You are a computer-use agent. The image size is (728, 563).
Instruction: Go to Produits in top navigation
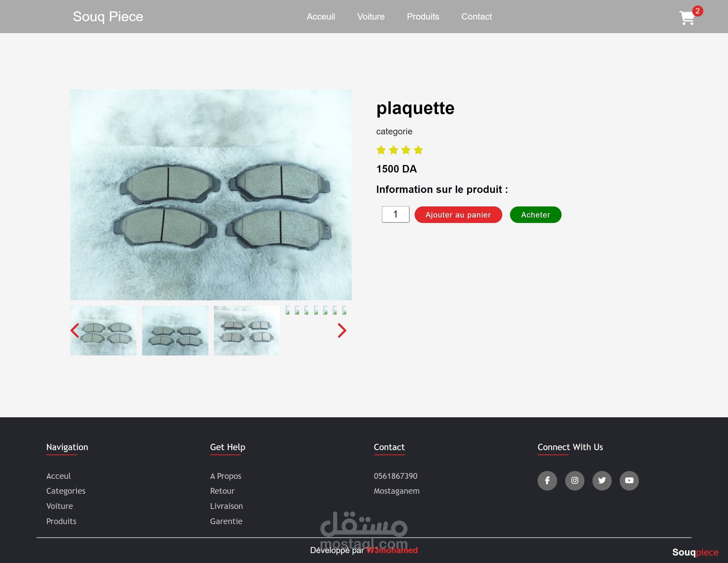pyautogui.click(x=423, y=17)
